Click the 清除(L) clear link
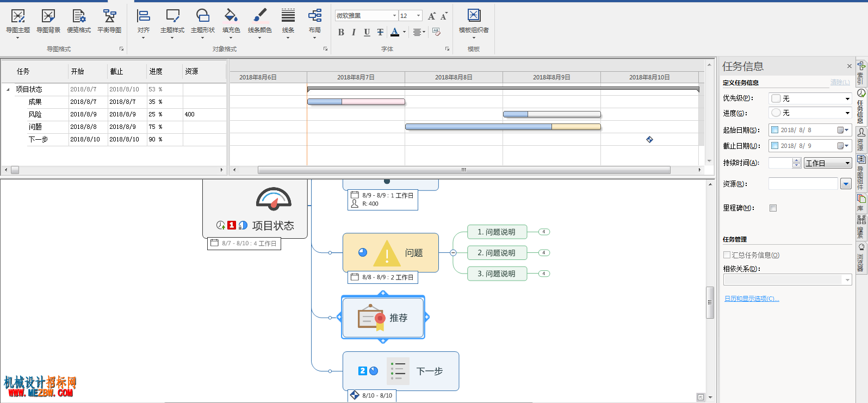Image resolution: width=868 pixels, height=403 pixels. 840,82
